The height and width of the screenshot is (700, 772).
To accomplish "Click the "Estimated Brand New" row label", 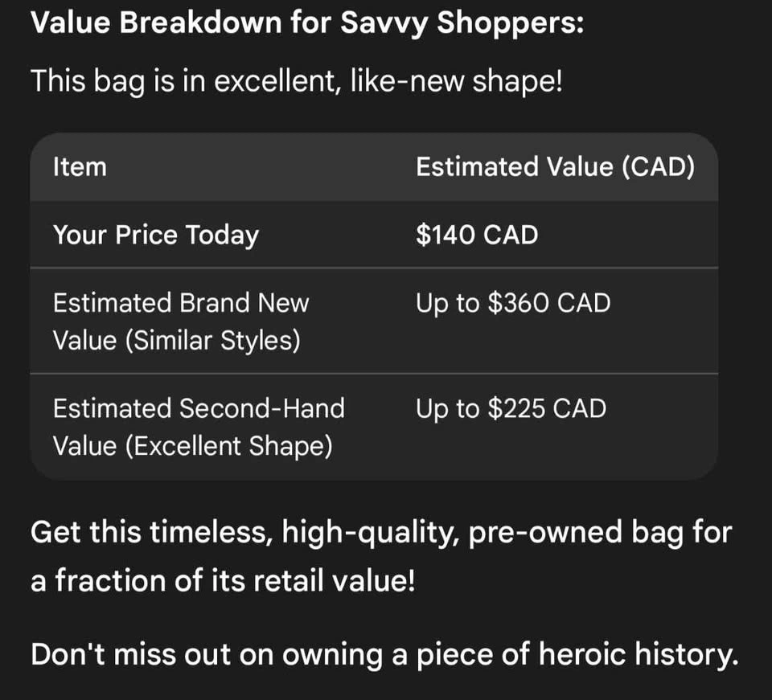I will [x=181, y=303].
